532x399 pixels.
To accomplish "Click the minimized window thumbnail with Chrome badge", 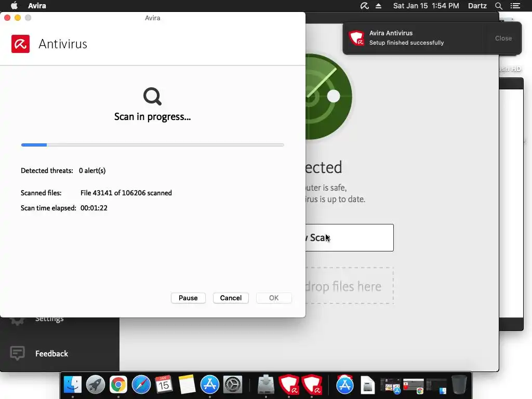I will coord(413,386).
